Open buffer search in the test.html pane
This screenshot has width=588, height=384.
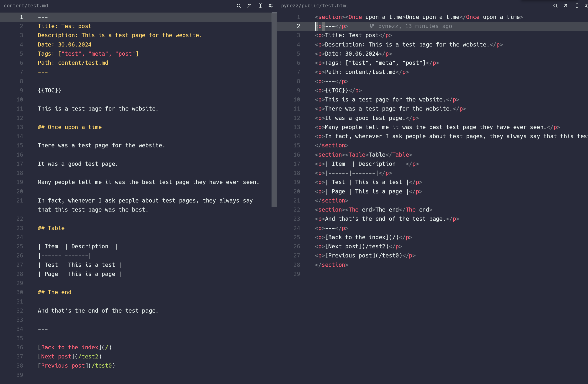[555, 6]
